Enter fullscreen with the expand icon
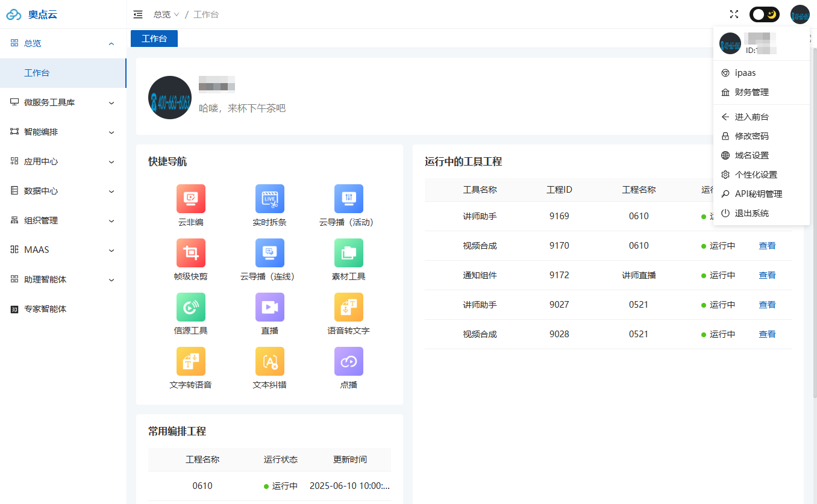The image size is (817, 504). click(734, 14)
